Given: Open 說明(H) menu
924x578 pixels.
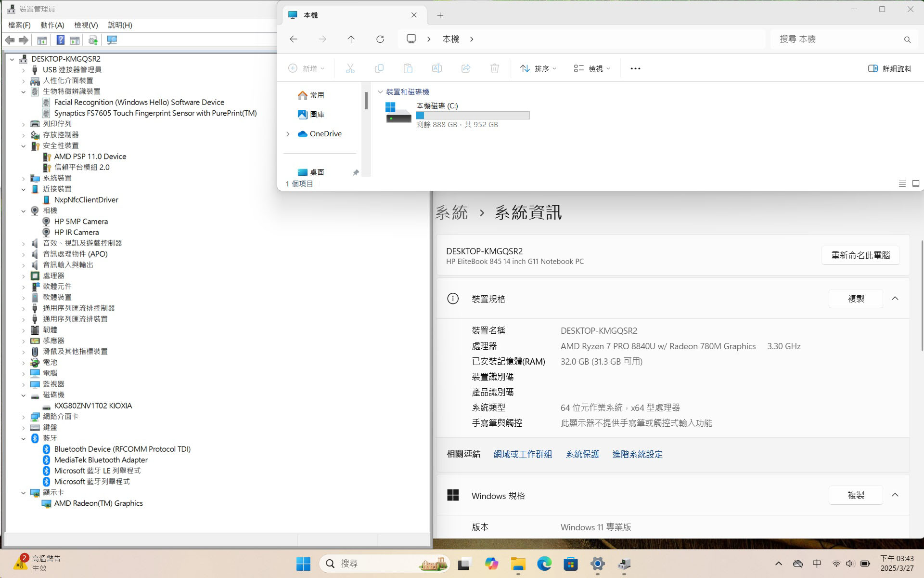Looking at the screenshot, I should [x=120, y=25].
